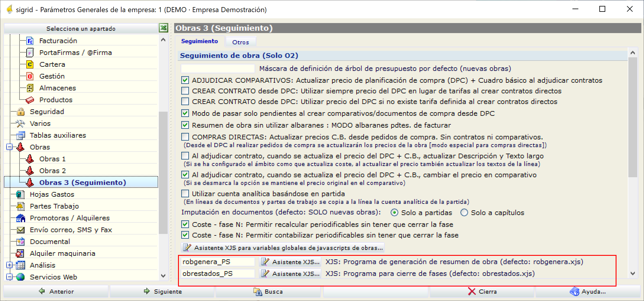This screenshot has height=301, width=644.
Task: Click the Excel export icon above tree
Action: click(164, 28)
